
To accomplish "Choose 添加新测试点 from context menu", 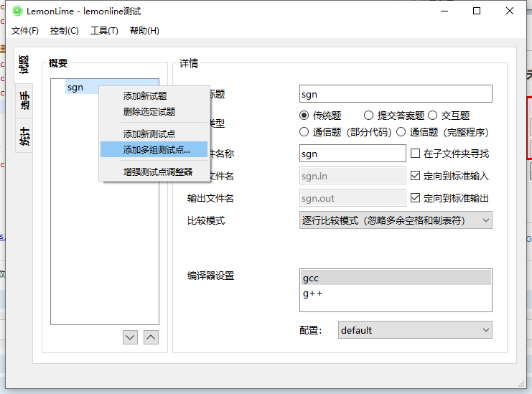I will [x=154, y=134].
